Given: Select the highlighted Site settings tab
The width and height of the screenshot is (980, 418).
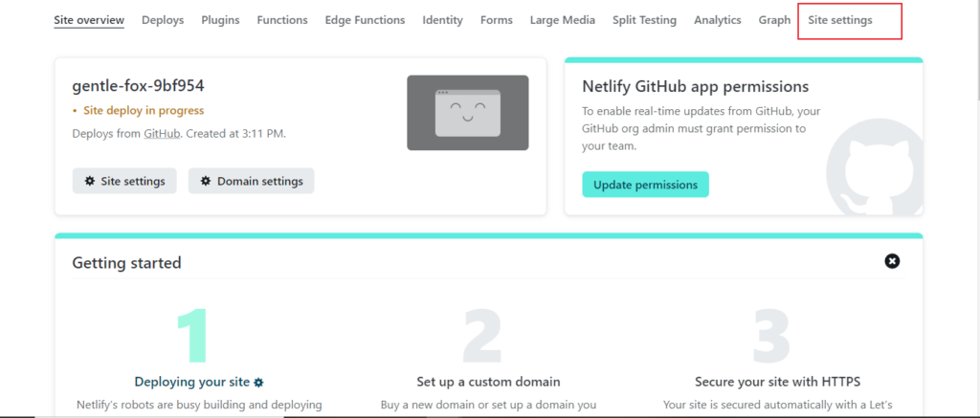Looking at the screenshot, I should point(839,20).
